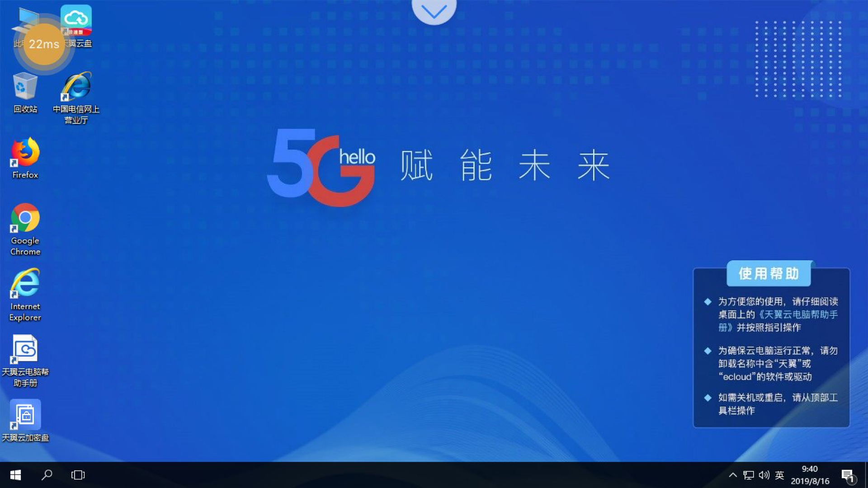868x488 pixels.
Task: Open taskbar search bar
Action: click(47, 475)
